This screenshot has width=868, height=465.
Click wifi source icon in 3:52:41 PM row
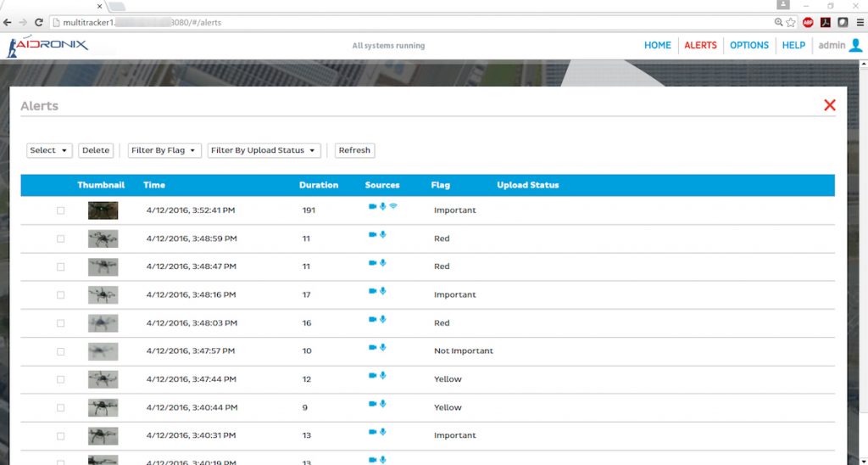point(393,206)
